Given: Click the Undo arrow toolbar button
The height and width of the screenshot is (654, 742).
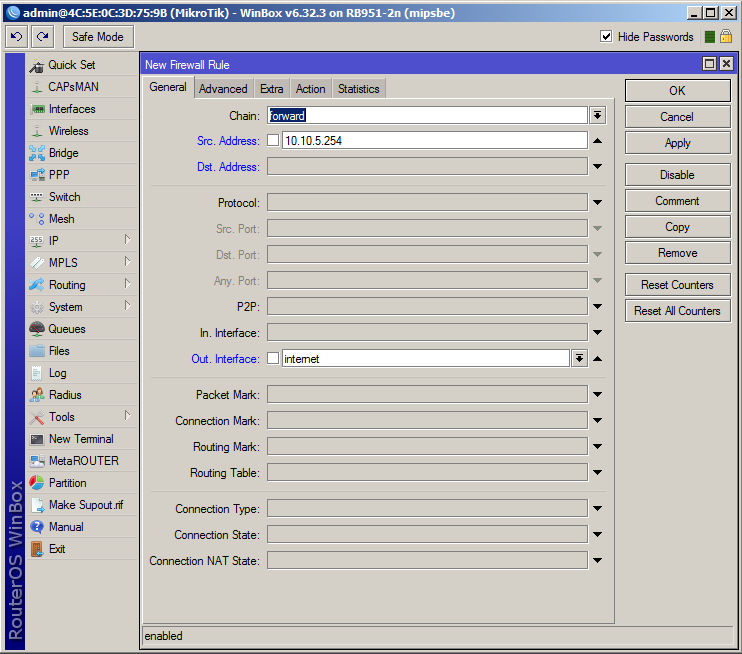Looking at the screenshot, I should tap(17, 36).
